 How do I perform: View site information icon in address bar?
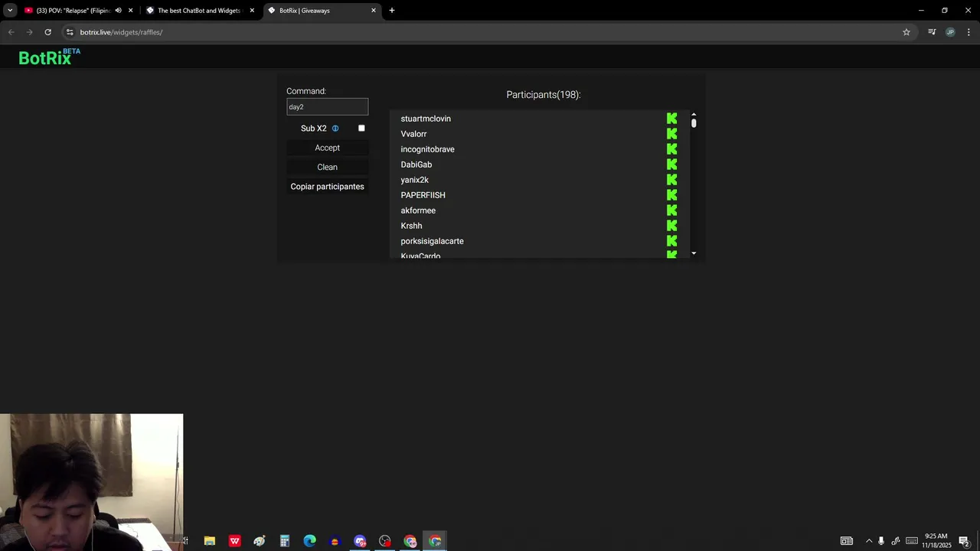pyautogui.click(x=70, y=32)
